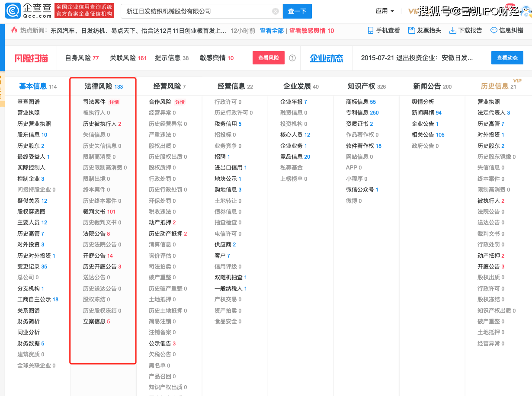Open 专利信息 250 link
532x396 pixels.
(362, 113)
